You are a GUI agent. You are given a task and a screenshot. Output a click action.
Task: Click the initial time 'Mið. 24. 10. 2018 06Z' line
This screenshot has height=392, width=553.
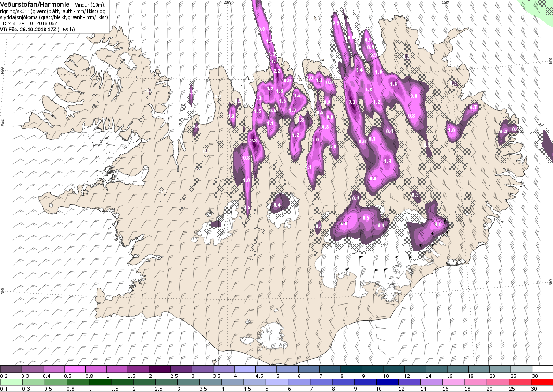click(x=29, y=23)
